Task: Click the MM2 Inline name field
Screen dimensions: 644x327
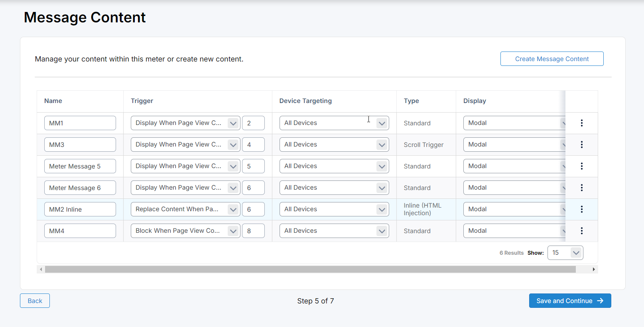Action: [x=80, y=209]
